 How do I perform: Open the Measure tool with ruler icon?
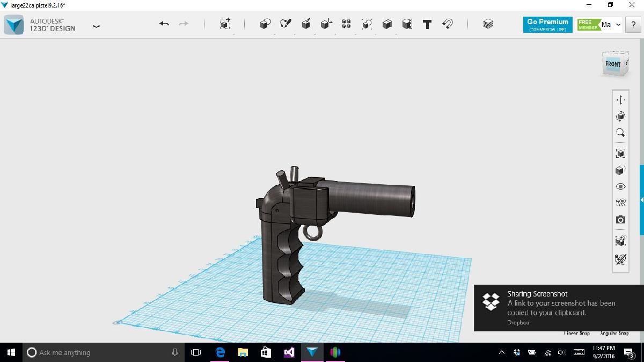[407, 24]
